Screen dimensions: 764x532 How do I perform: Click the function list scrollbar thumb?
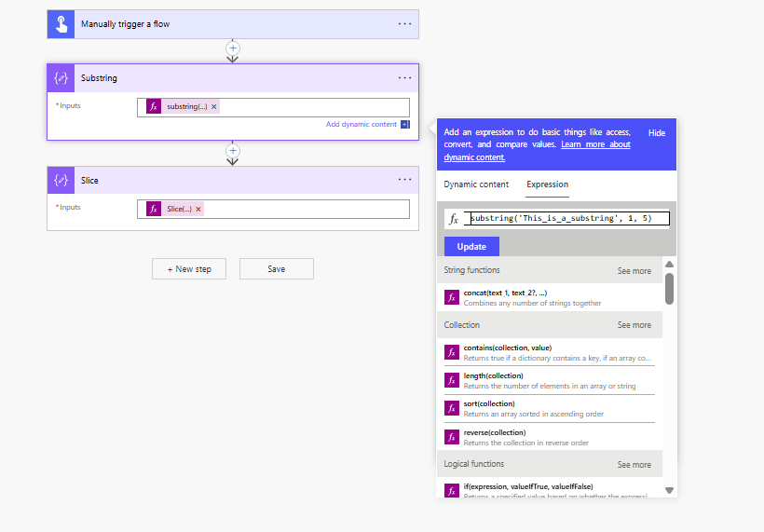670,289
